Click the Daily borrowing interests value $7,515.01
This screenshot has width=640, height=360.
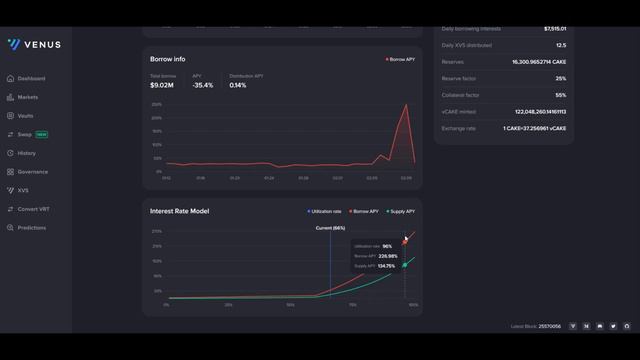click(555, 29)
